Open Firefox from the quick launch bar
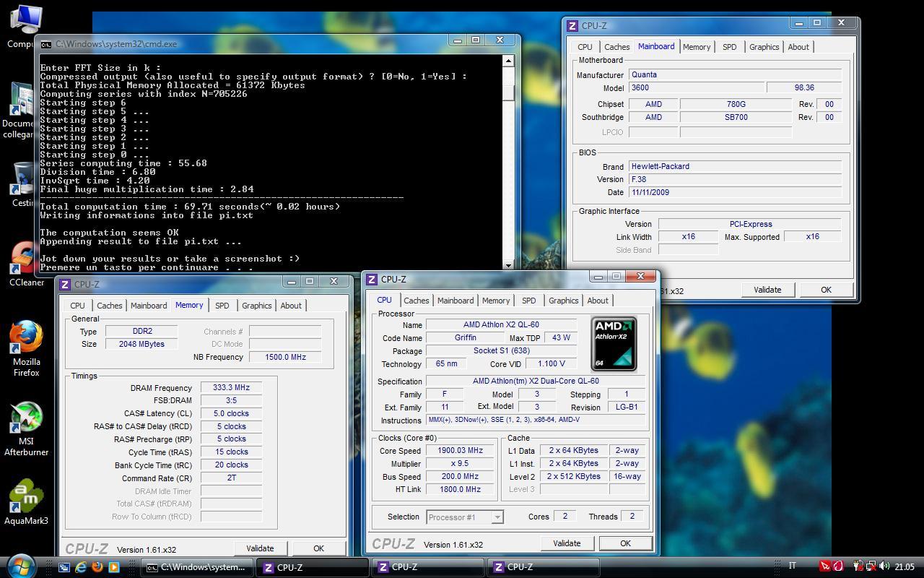Viewport: 924px width, 578px height. (x=97, y=567)
